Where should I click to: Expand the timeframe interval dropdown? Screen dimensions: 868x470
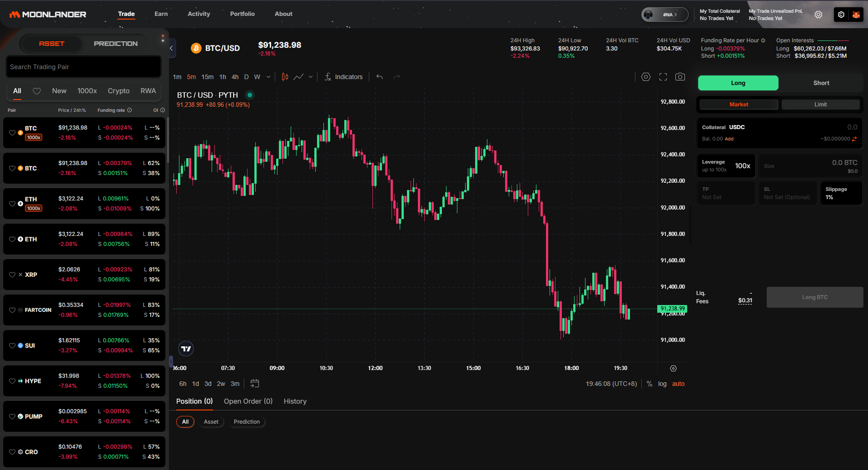click(x=268, y=77)
